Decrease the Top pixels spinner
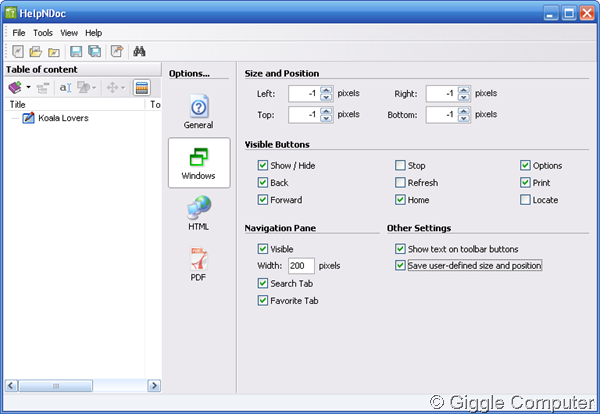600x414 pixels. (326, 118)
